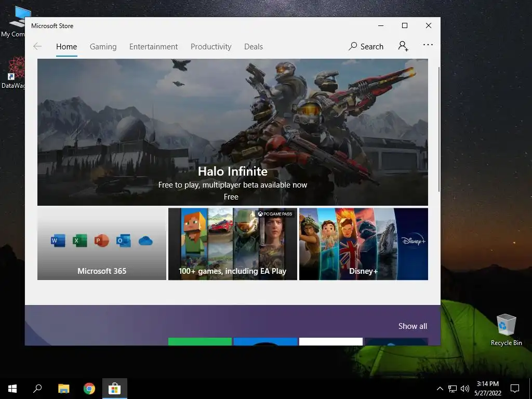
Task: Click the sign-in account icon
Action: (x=403, y=46)
